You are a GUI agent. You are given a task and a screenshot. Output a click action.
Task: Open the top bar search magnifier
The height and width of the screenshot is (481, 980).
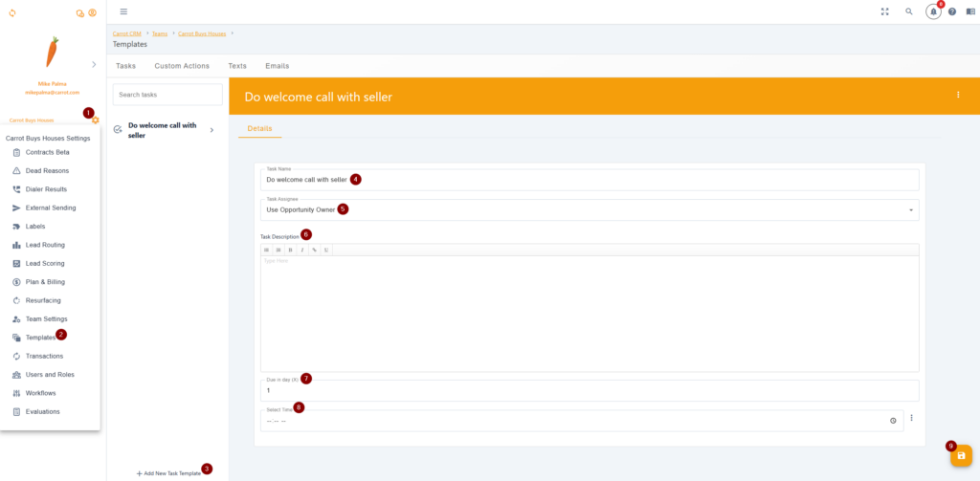pos(909,11)
